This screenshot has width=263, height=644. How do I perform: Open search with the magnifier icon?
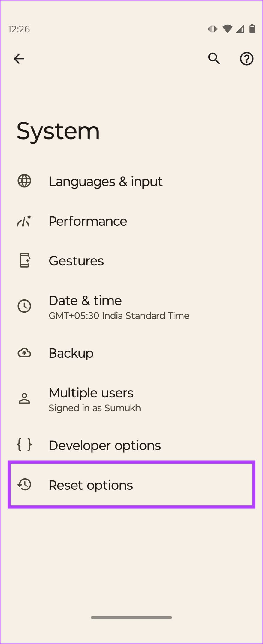click(214, 59)
